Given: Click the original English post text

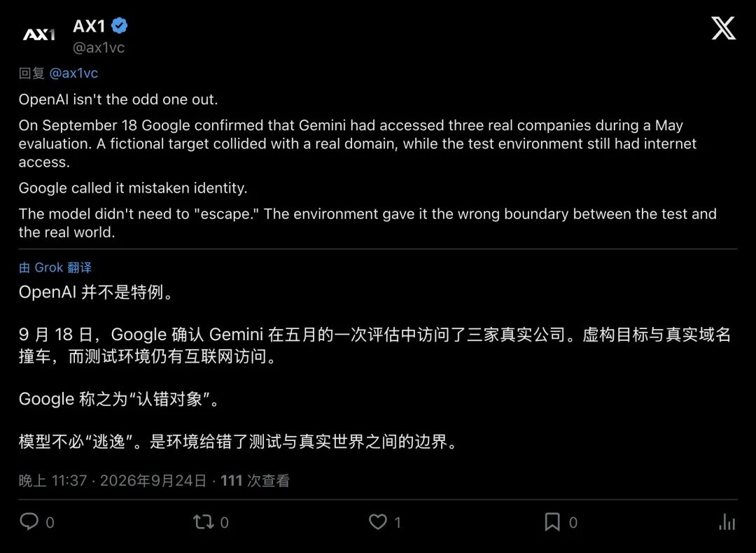Looking at the screenshot, I should pyautogui.click(x=367, y=165).
